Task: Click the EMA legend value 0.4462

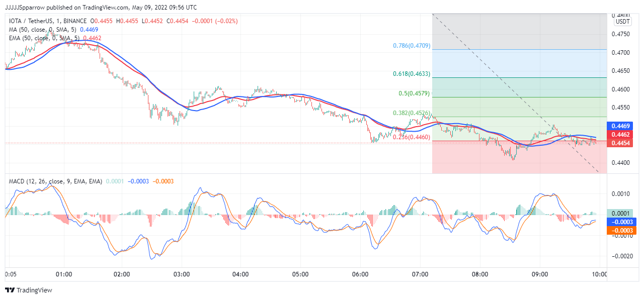Action: [92, 38]
